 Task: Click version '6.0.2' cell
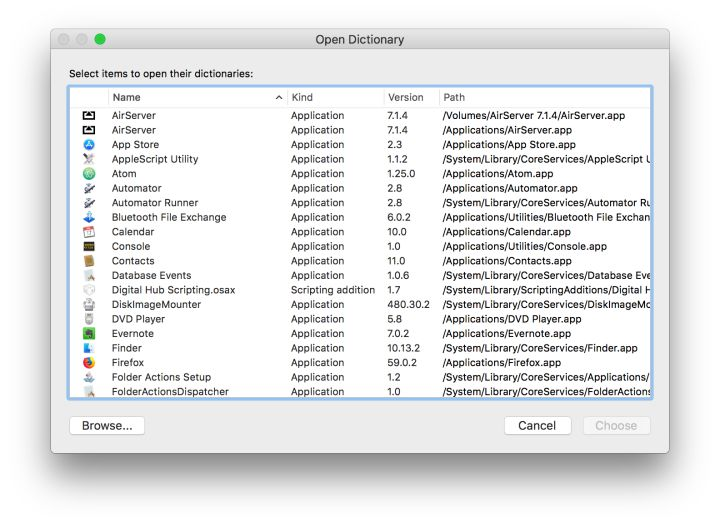[x=399, y=218]
